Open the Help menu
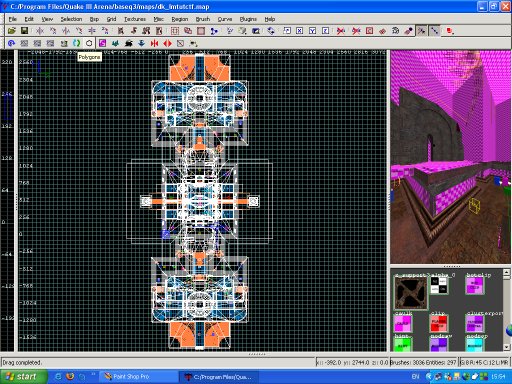Screen dimensions: 512x384 (x=270, y=19)
